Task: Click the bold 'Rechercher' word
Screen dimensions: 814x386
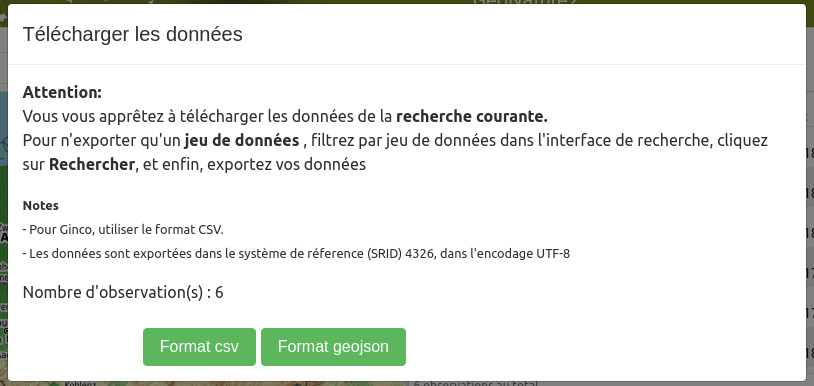Action: (x=92, y=164)
